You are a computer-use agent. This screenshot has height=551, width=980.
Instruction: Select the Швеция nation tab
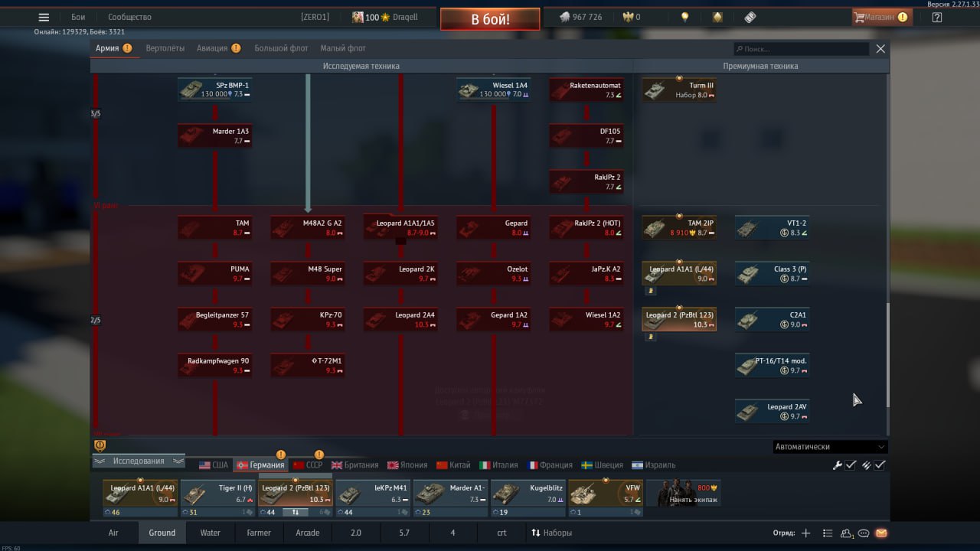603,465
